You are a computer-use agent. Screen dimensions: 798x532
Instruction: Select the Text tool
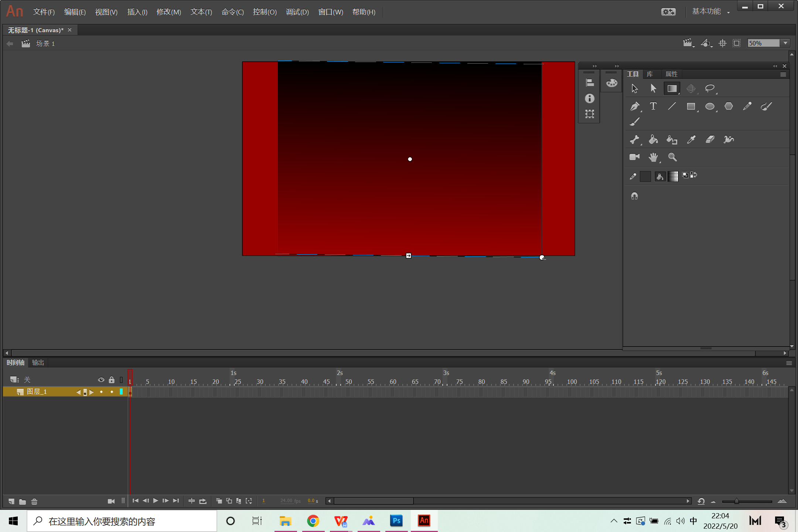(x=653, y=106)
